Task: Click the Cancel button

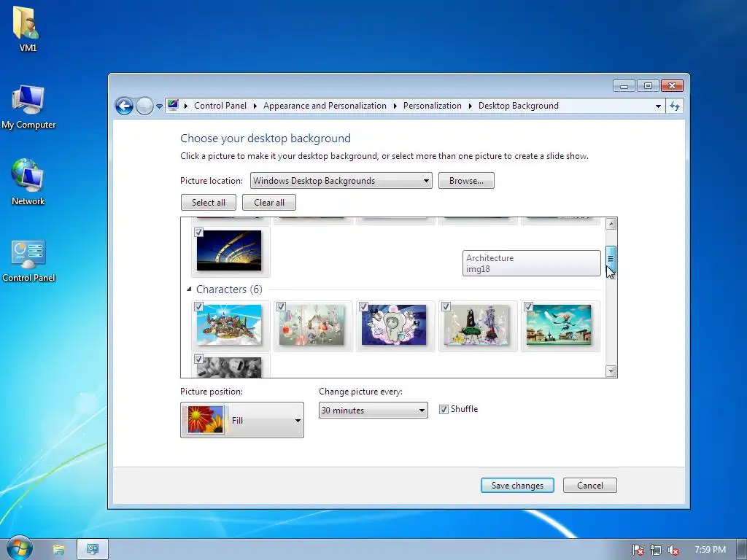Action: pos(589,485)
